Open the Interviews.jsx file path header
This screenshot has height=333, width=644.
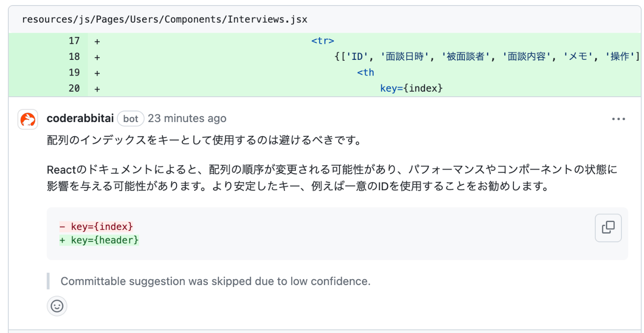(x=165, y=19)
